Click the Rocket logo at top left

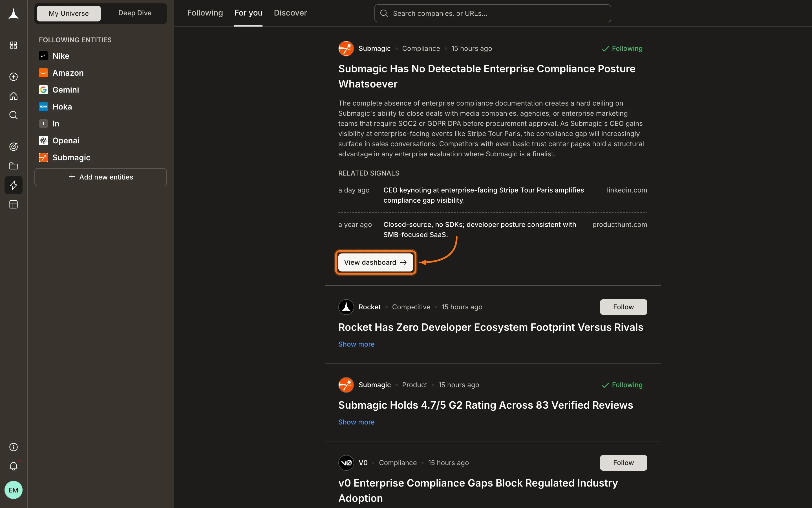click(x=14, y=14)
